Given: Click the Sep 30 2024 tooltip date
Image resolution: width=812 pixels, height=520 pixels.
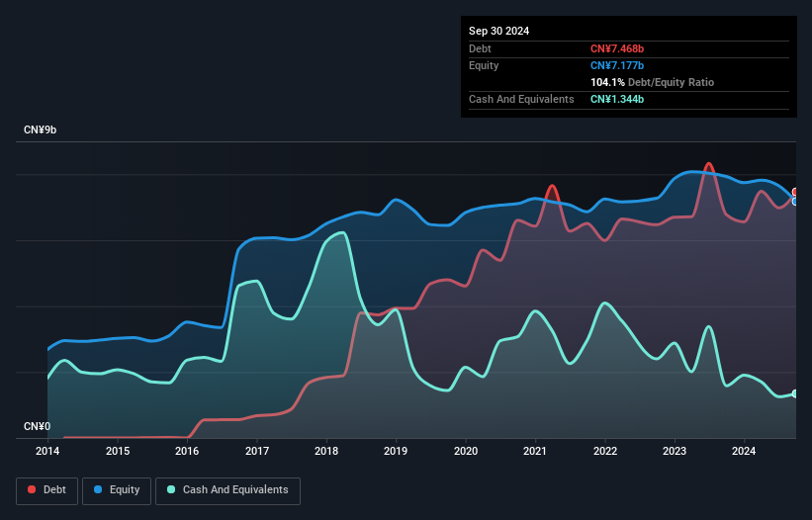Looking at the screenshot, I should coord(498,31).
